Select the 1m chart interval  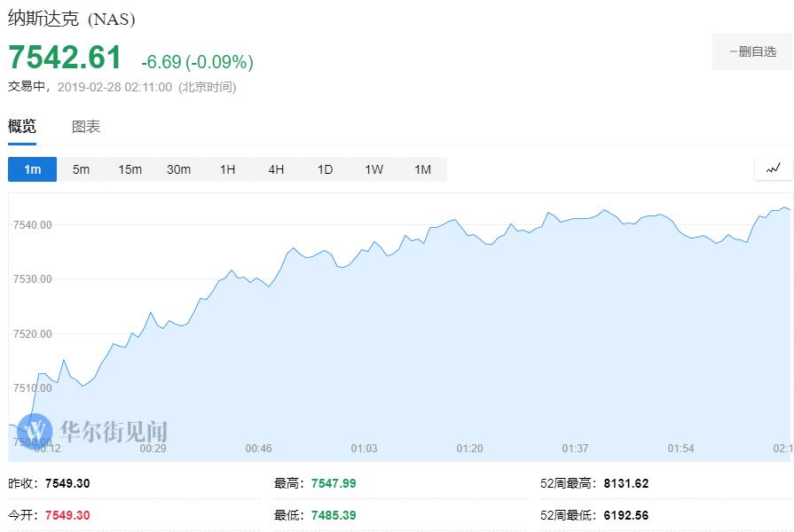(33, 169)
